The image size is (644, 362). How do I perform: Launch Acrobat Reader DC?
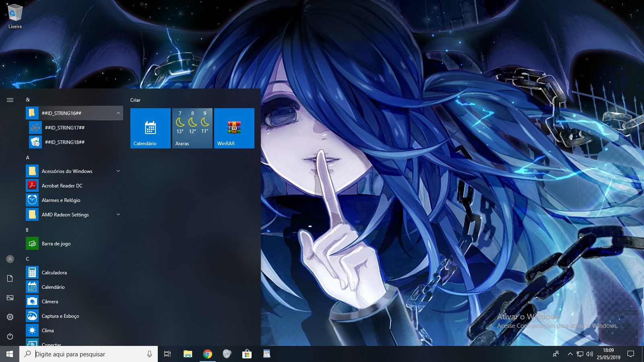pos(74,185)
